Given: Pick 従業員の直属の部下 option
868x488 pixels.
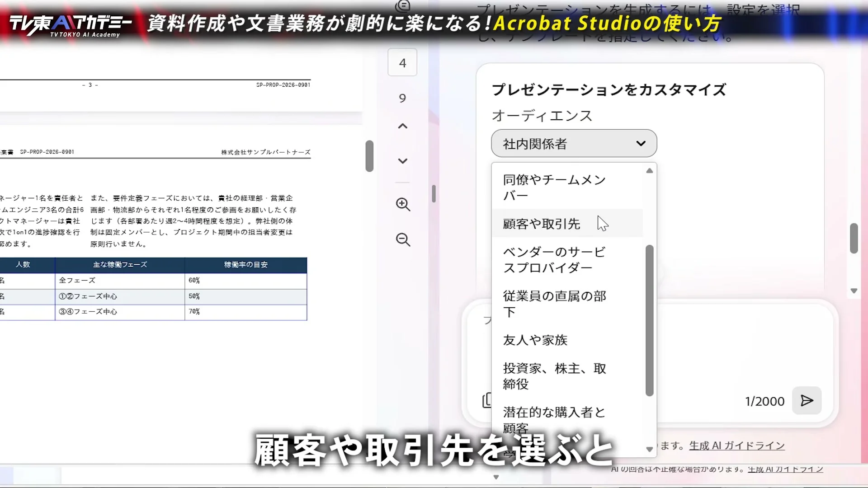Looking at the screenshot, I should (567, 304).
